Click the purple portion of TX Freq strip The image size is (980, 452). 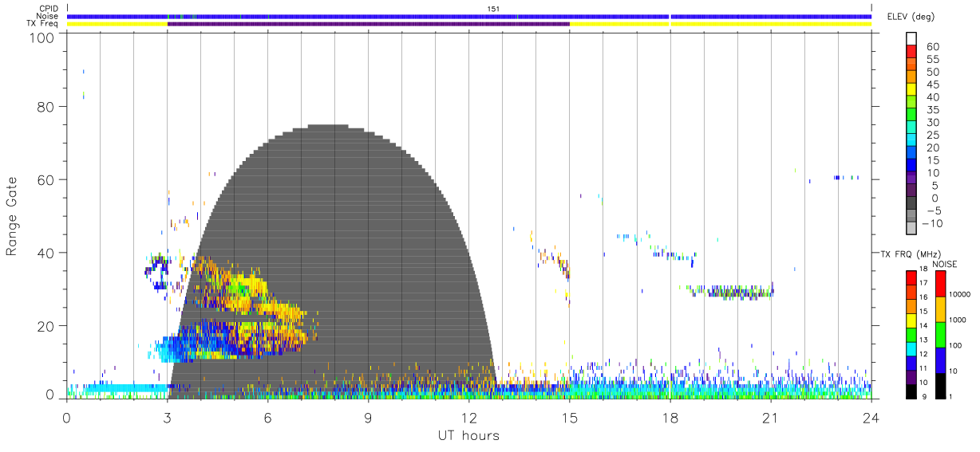368,24
